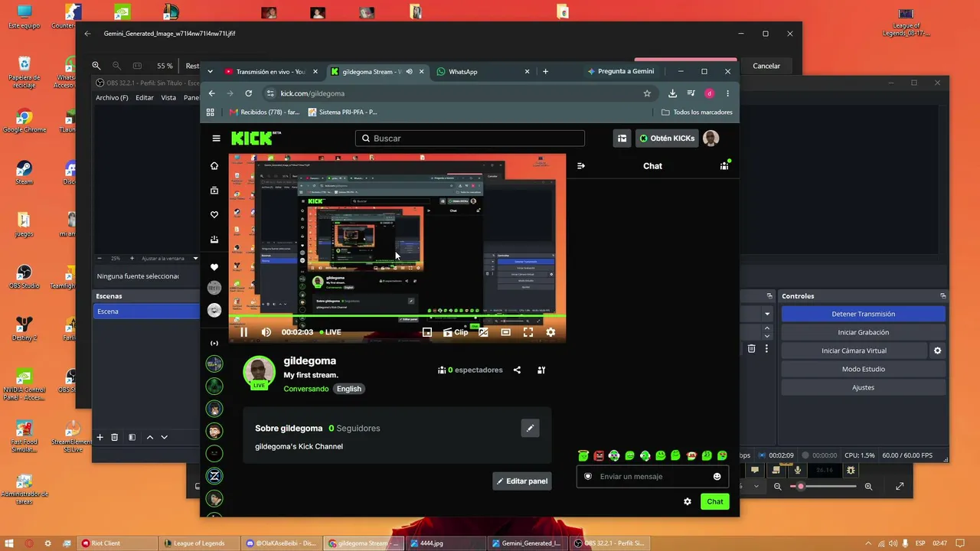The image size is (980, 551).
Task: Add a new scene in OBS
Action: tap(100, 437)
